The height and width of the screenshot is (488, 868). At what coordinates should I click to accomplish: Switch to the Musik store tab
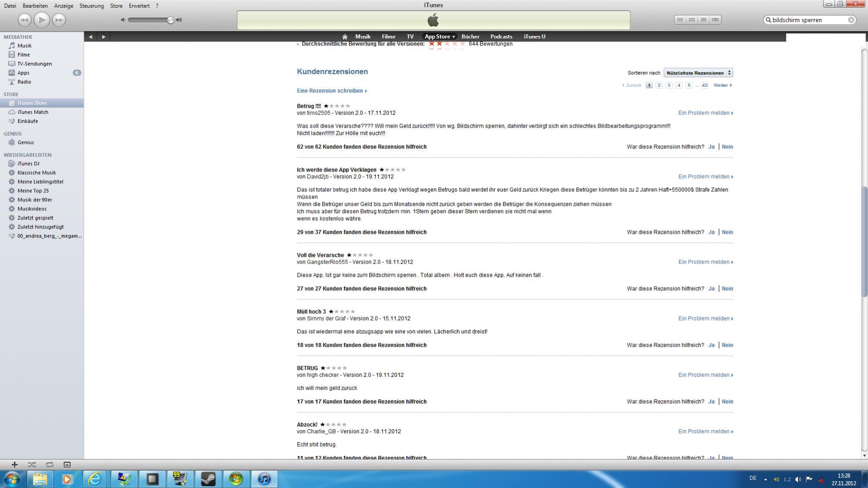[363, 37]
